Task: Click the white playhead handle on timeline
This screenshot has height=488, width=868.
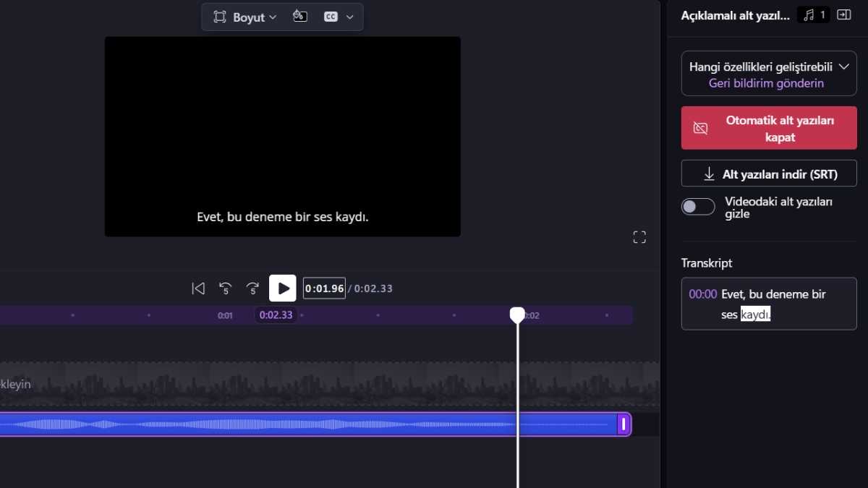Action: [x=517, y=314]
